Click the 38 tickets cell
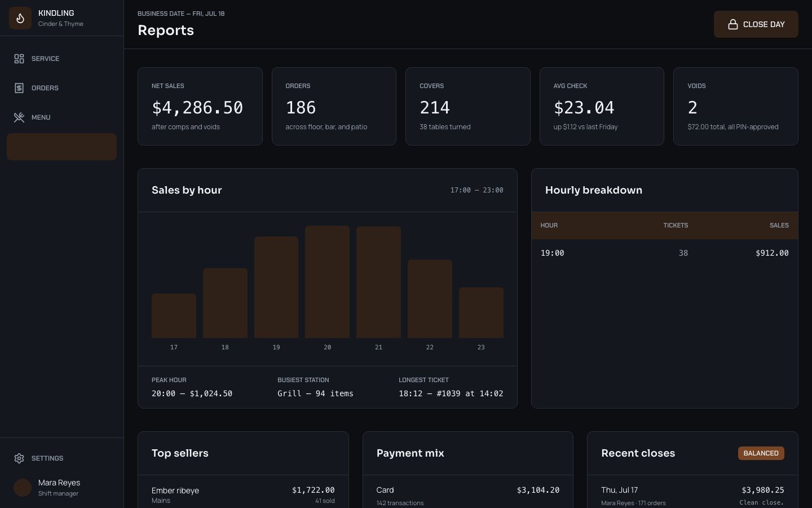 point(683,253)
